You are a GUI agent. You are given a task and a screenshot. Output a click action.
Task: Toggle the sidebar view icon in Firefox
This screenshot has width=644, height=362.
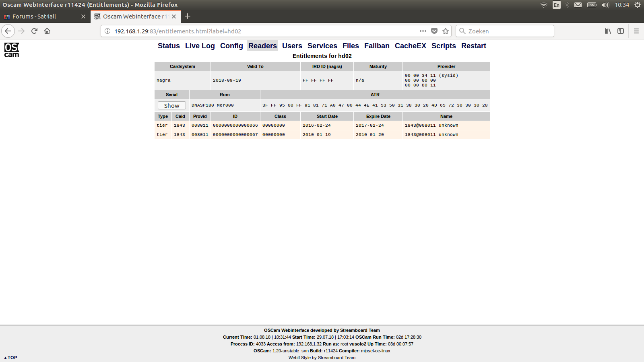[x=621, y=31]
